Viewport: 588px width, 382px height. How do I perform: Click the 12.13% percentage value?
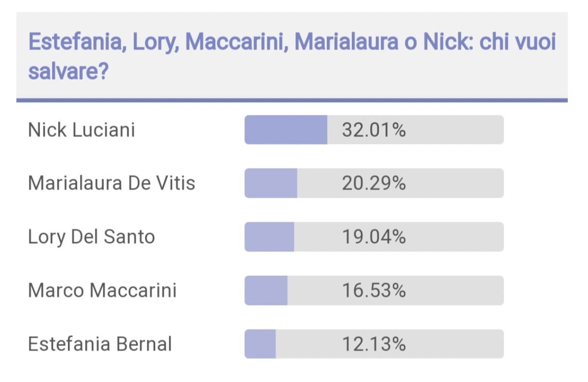click(374, 344)
